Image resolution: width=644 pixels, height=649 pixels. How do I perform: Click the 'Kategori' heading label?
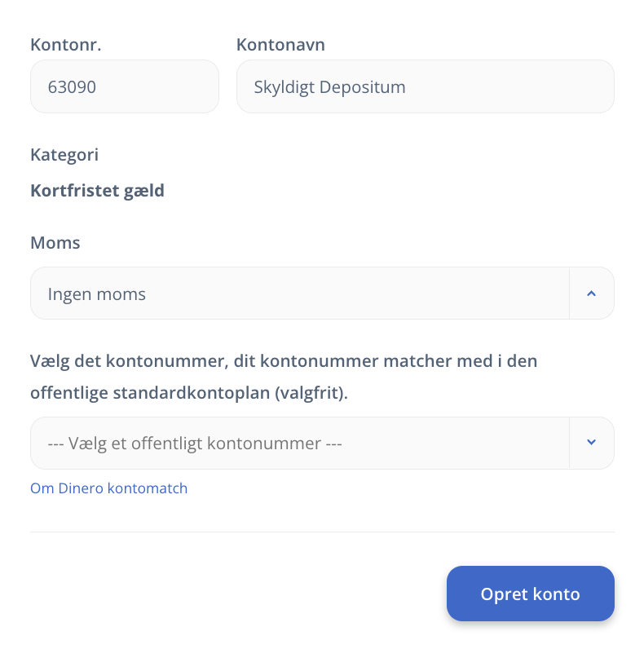click(x=64, y=154)
